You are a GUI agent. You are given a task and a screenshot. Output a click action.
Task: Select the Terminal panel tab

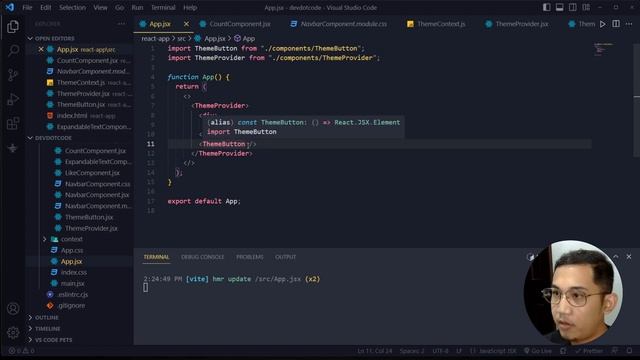pos(156,257)
